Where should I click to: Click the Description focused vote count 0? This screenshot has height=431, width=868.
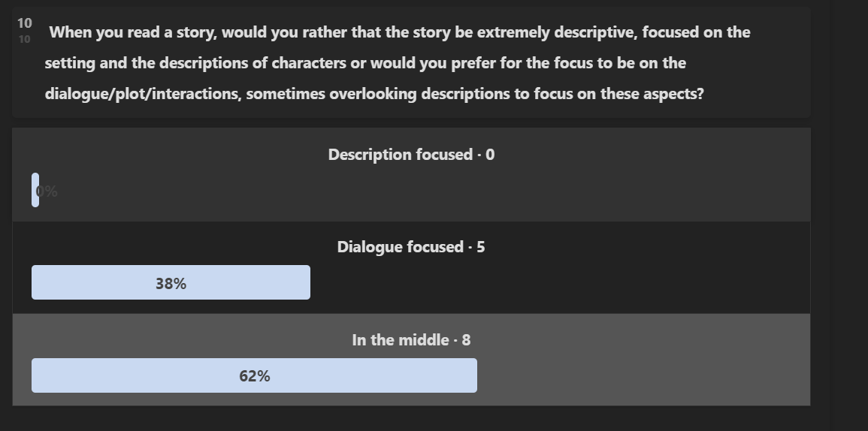(x=490, y=155)
